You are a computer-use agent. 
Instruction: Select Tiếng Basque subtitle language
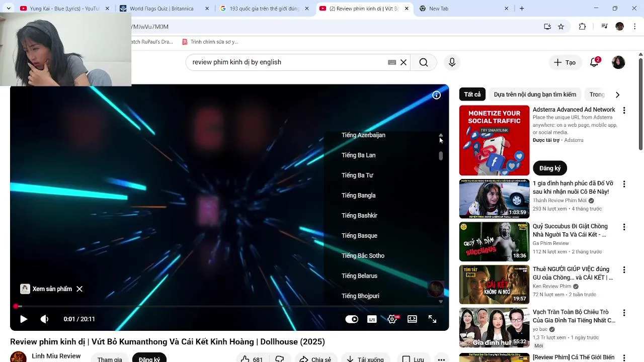tap(359, 236)
